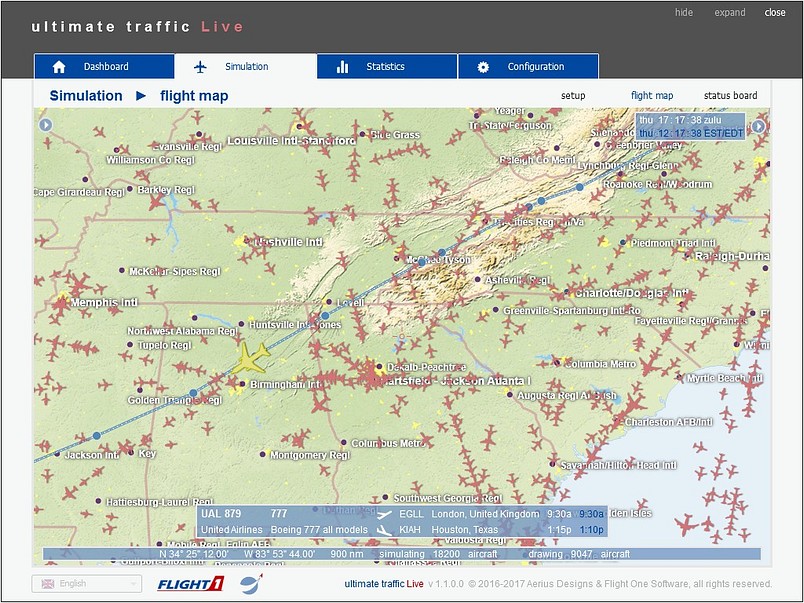Open the Dashboard tab
The image size is (804, 603).
[104, 66]
